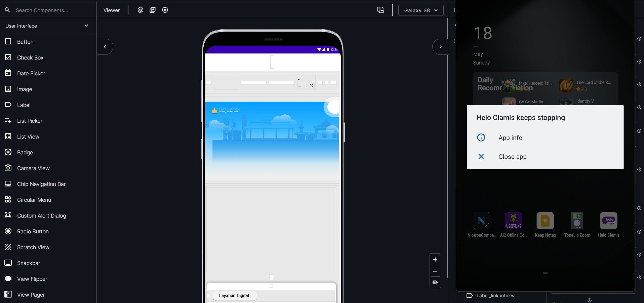Click the X icon beside Close app
The width and height of the screenshot is (644, 303).
(x=481, y=157)
